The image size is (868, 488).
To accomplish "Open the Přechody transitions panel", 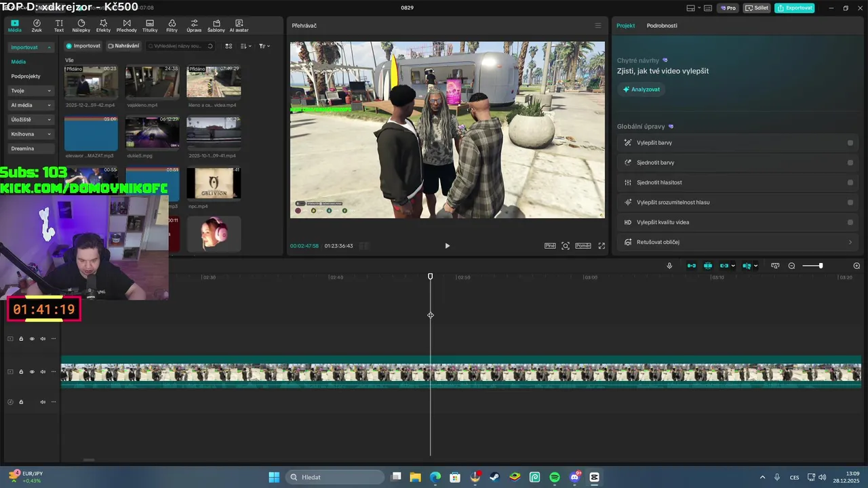I will pos(126,26).
